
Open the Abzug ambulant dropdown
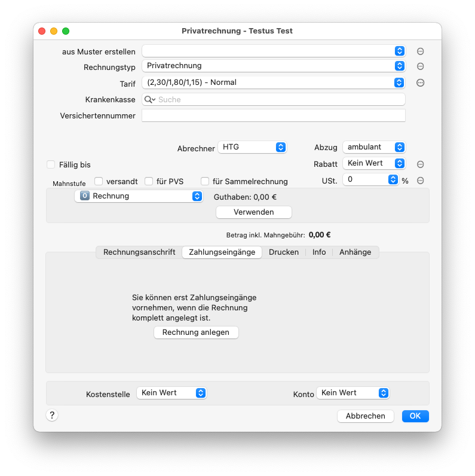pos(374,147)
